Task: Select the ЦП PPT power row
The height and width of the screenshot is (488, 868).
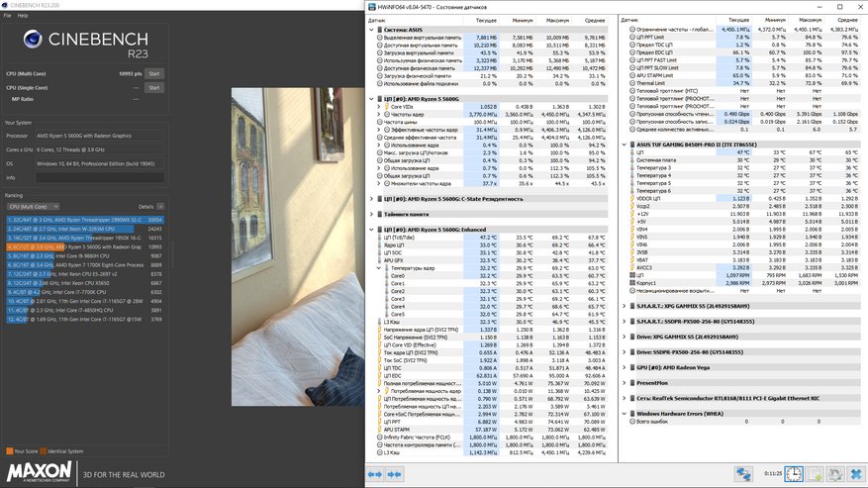Action: point(492,422)
